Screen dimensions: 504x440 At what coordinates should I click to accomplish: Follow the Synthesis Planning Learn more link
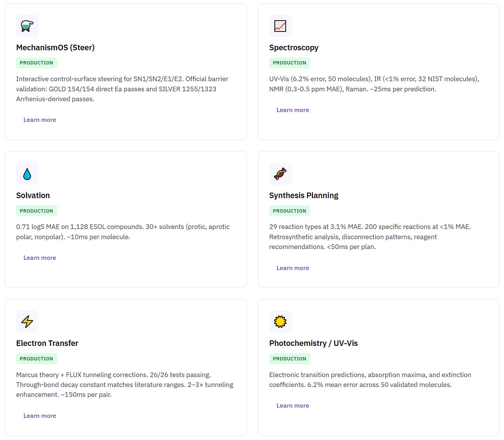(292, 268)
